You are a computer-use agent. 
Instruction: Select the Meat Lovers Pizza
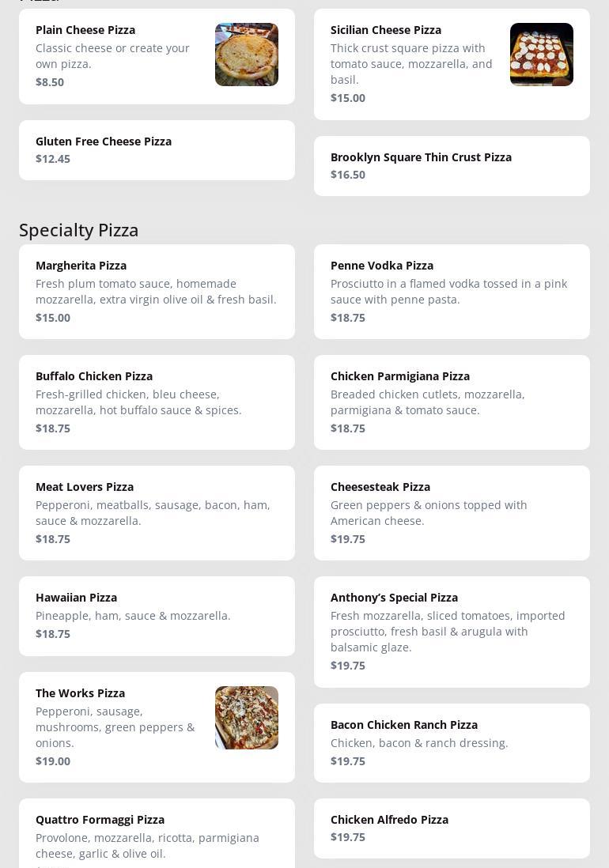[157, 513]
